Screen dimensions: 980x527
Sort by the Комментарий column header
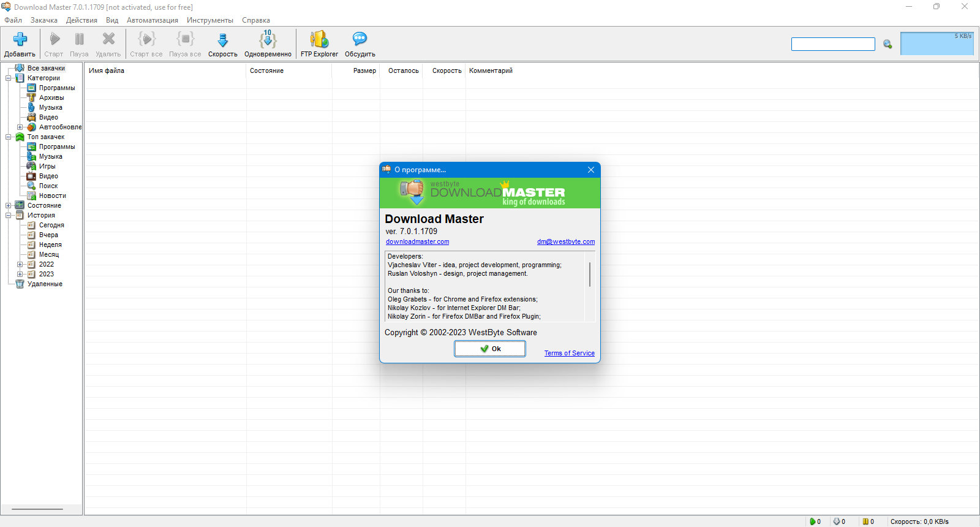tap(722, 70)
